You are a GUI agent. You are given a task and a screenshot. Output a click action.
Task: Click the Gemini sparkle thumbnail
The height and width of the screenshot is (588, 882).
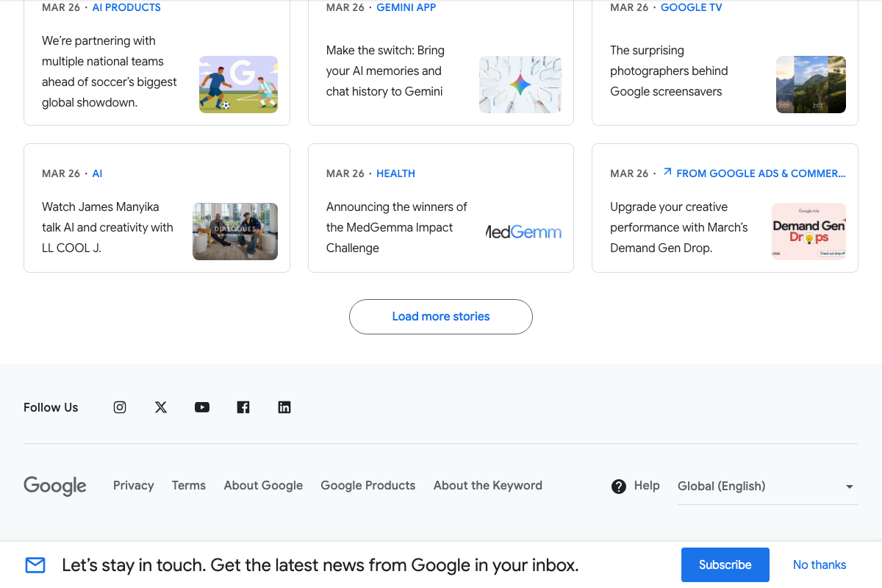pos(520,85)
